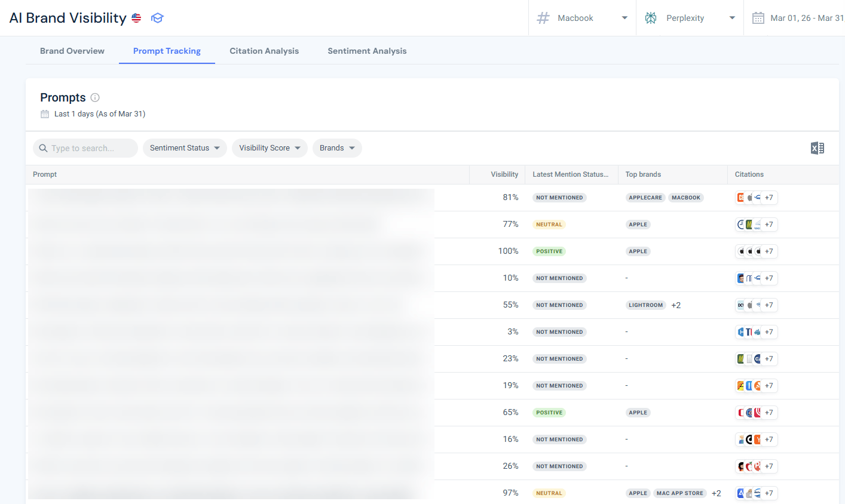Show the +2 more brands beside MAC APP STORE
This screenshot has height=504, width=845.
point(717,493)
